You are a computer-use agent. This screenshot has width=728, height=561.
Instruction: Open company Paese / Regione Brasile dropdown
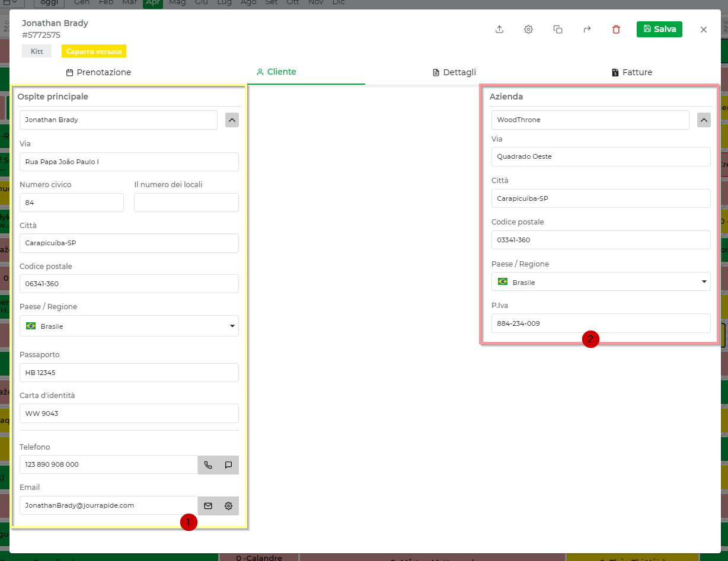coord(601,281)
